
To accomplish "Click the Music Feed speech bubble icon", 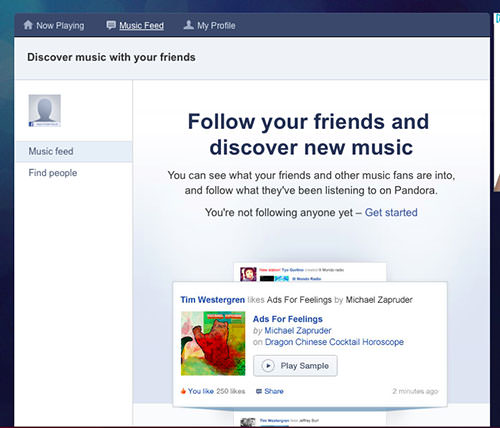I will (111, 25).
